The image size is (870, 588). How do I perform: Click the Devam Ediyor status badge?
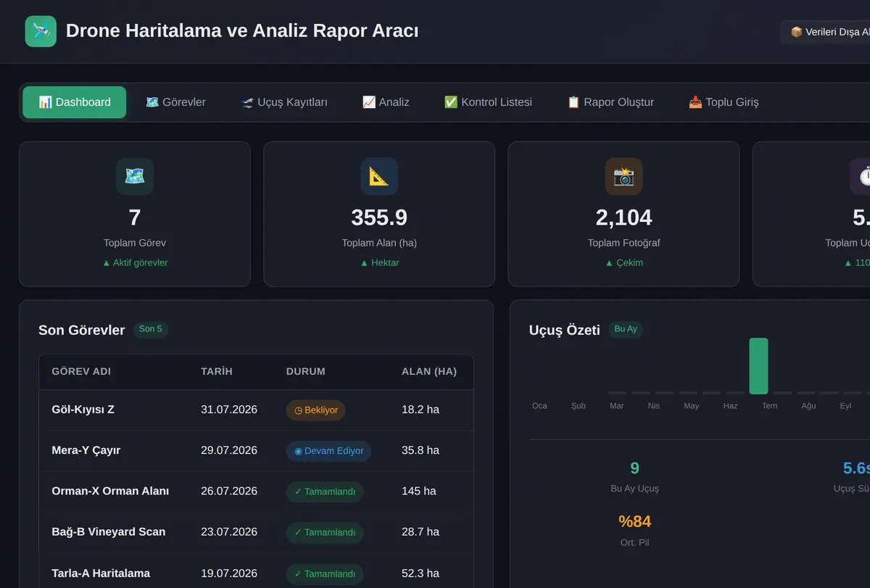329,451
